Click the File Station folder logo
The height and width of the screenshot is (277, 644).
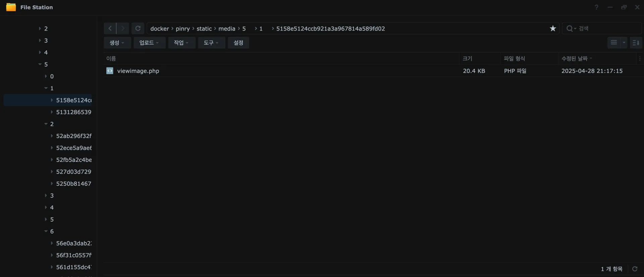point(11,7)
